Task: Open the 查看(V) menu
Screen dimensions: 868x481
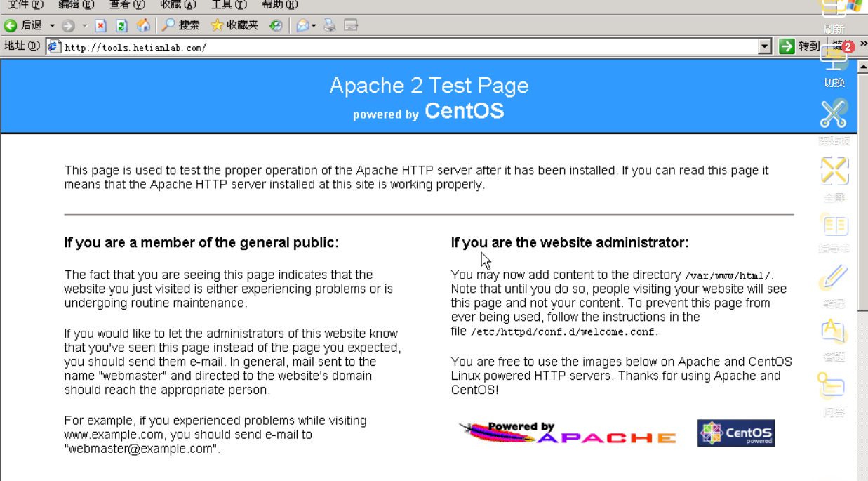Action: [127, 5]
